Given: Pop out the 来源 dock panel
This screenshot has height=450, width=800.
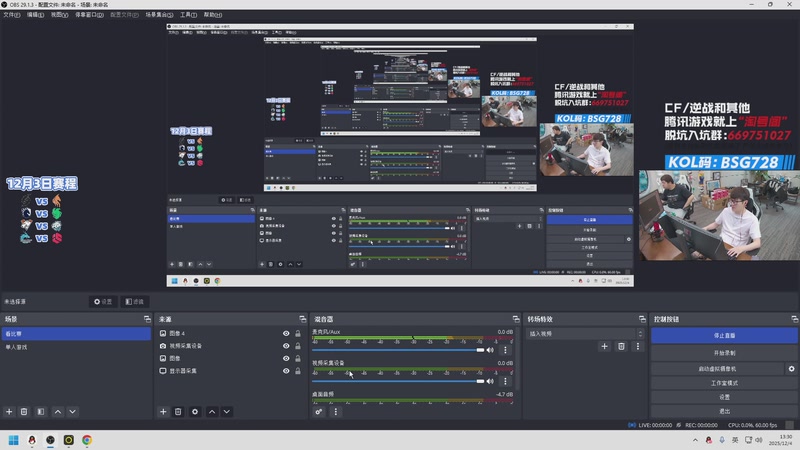Looking at the screenshot, I should [x=303, y=319].
